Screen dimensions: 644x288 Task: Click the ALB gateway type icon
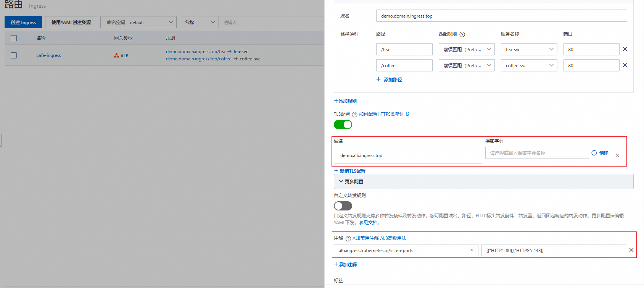[116, 55]
